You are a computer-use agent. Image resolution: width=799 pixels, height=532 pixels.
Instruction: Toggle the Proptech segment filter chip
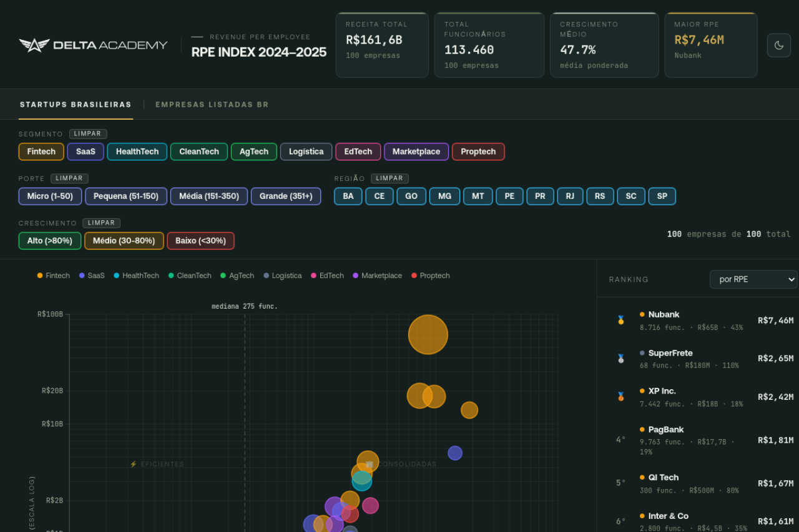point(478,152)
